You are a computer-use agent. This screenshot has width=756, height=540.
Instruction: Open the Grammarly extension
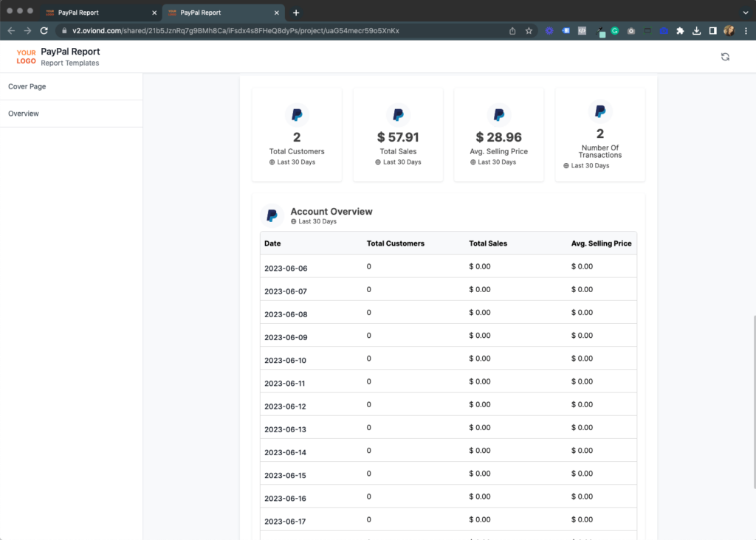point(615,31)
